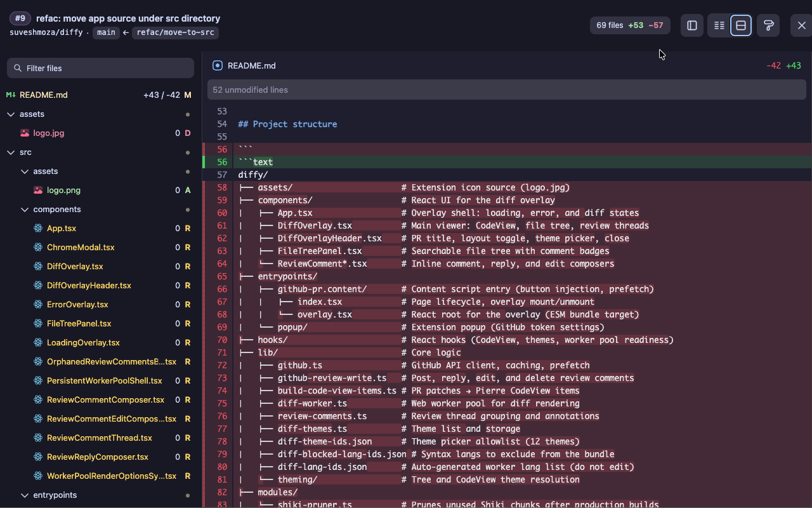812x508 pixels.
Task: Collapse the top-level assets folder
Action: click(x=11, y=114)
